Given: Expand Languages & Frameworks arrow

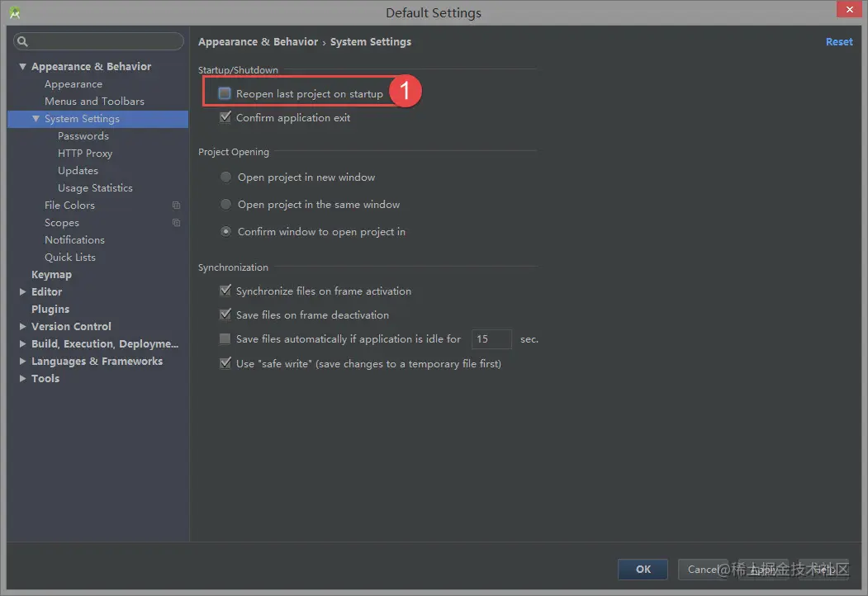Looking at the screenshot, I should click(22, 362).
